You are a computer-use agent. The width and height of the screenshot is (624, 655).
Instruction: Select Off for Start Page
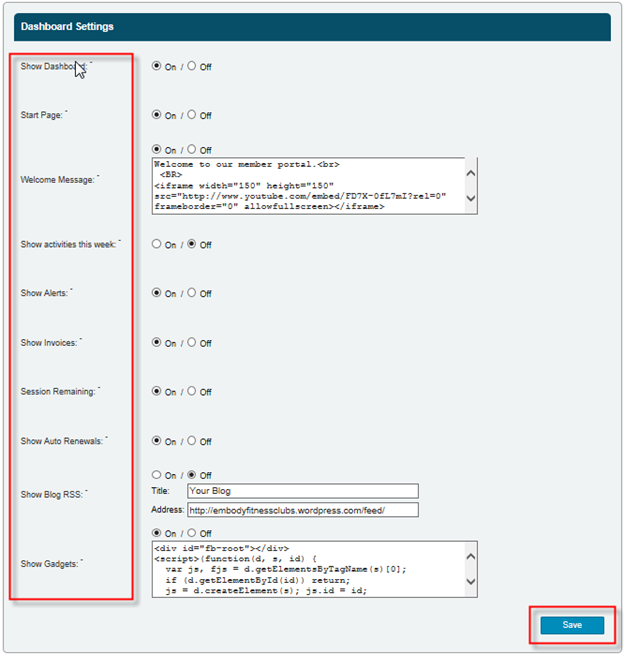(192, 116)
